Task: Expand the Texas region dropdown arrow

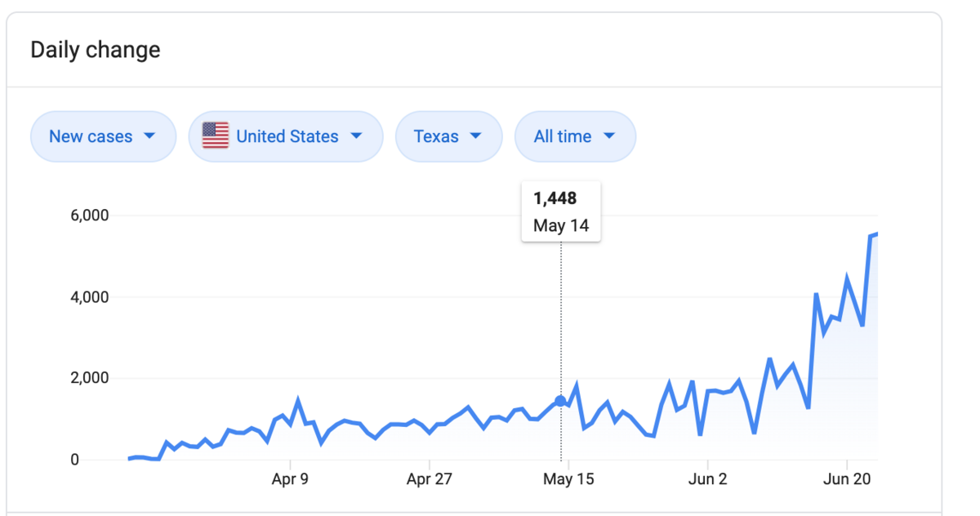Action: (475, 136)
